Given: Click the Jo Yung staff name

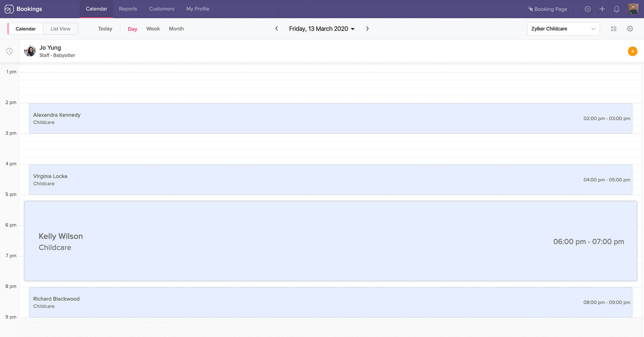Looking at the screenshot, I should pos(50,47).
